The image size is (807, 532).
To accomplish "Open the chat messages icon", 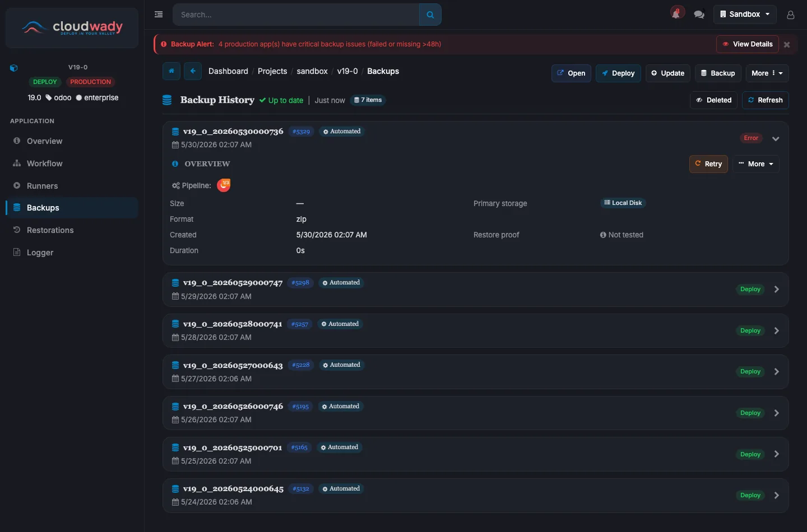I will pos(699,15).
